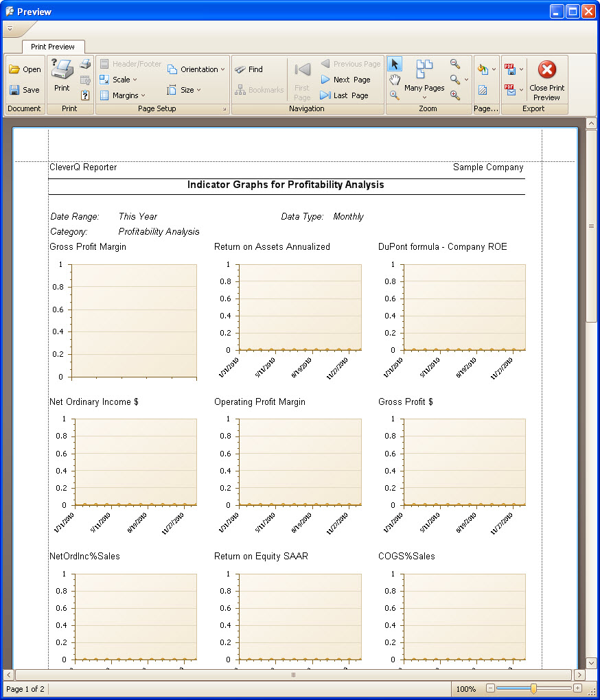
Task: Click the vertical scrollbar down arrow
Action: click(x=592, y=664)
